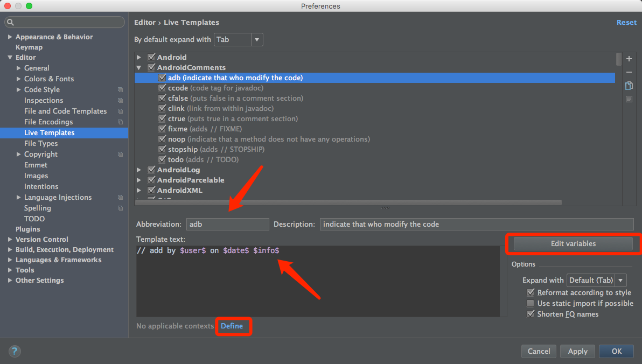Viewport: 642px width, 364px height.
Task: Uncheck Shorten FQ names option
Action: coord(531,314)
